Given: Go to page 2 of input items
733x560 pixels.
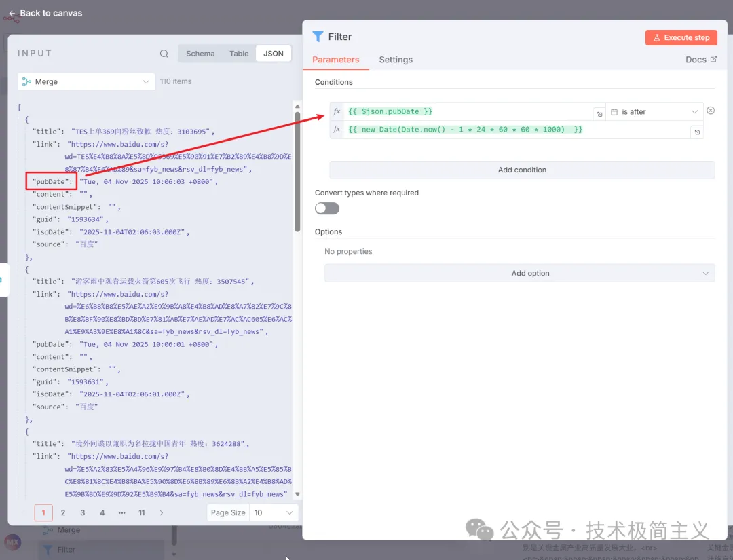Looking at the screenshot, I should [x=63, y=512].
